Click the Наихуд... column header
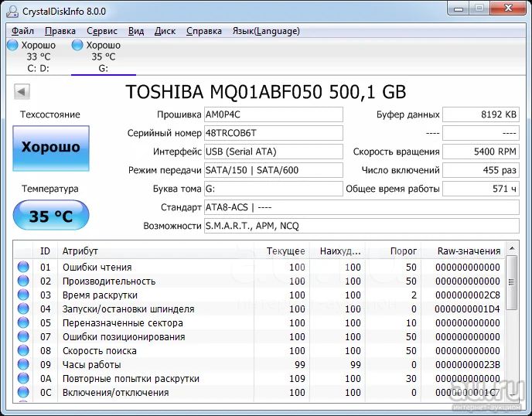This screenshot has width=532, height=416. pyautogui.click(x=337, y=251)
